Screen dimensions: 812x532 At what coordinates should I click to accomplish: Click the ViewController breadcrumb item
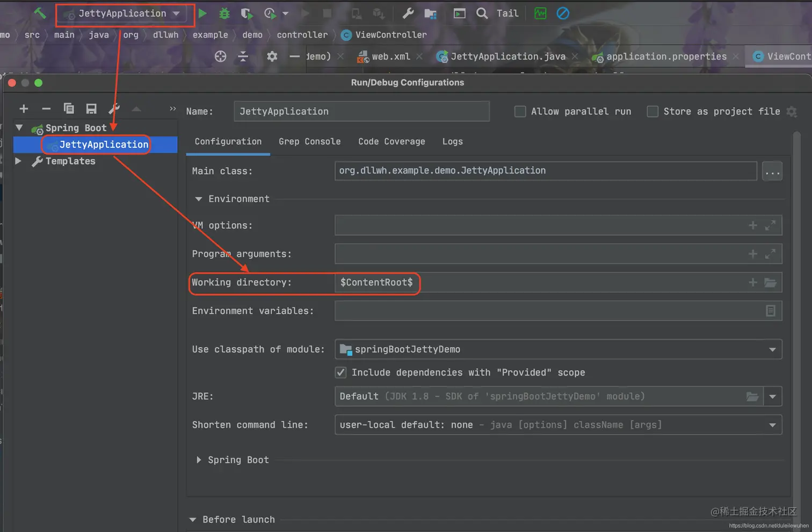click(384, 35)
